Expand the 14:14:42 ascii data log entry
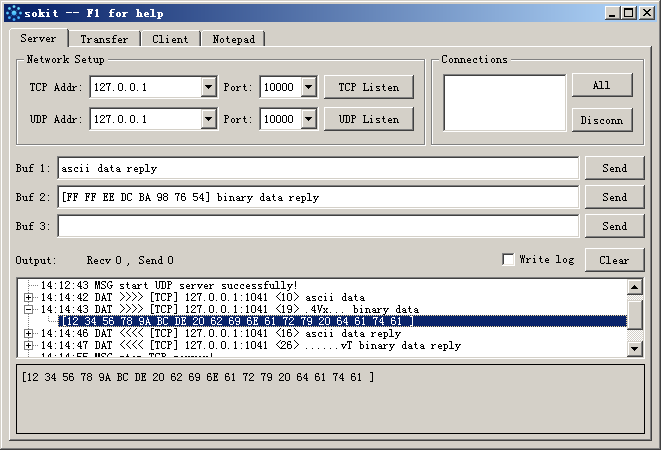 coord(29,297)
